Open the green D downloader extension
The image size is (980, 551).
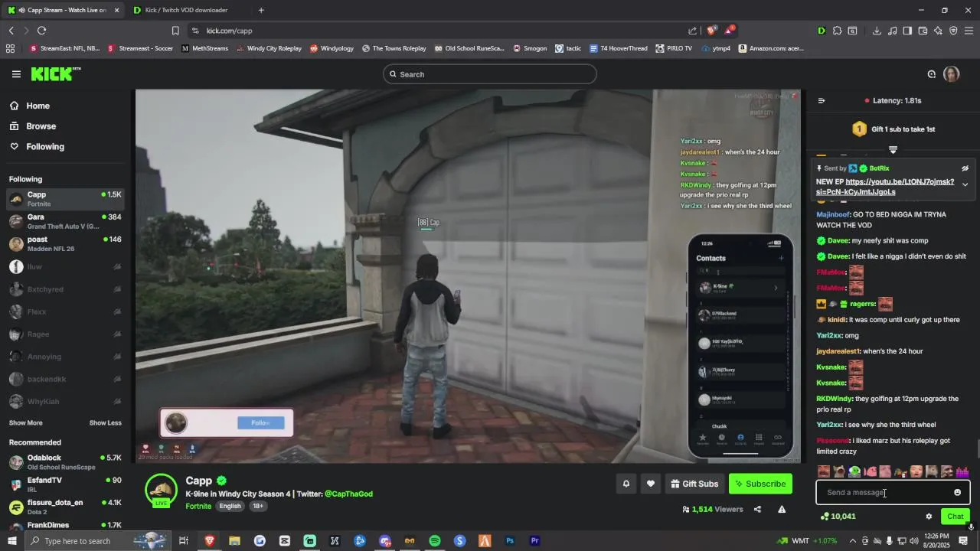click(822, 31)
